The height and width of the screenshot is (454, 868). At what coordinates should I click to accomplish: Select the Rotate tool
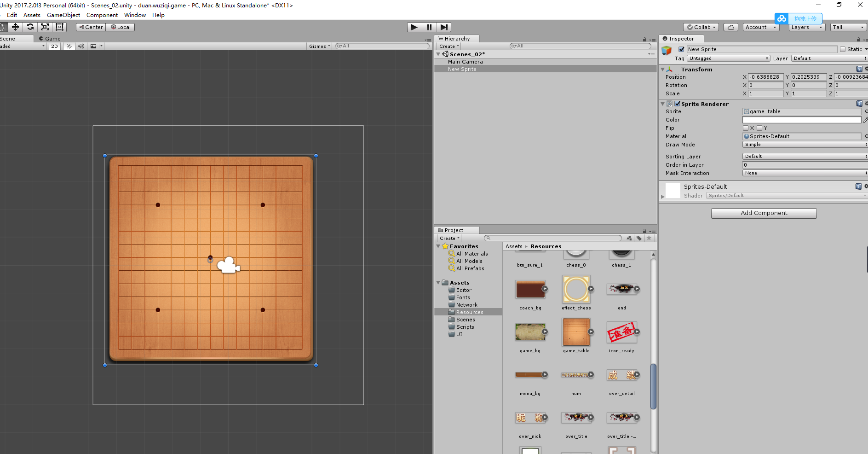(x=30, y=27)
